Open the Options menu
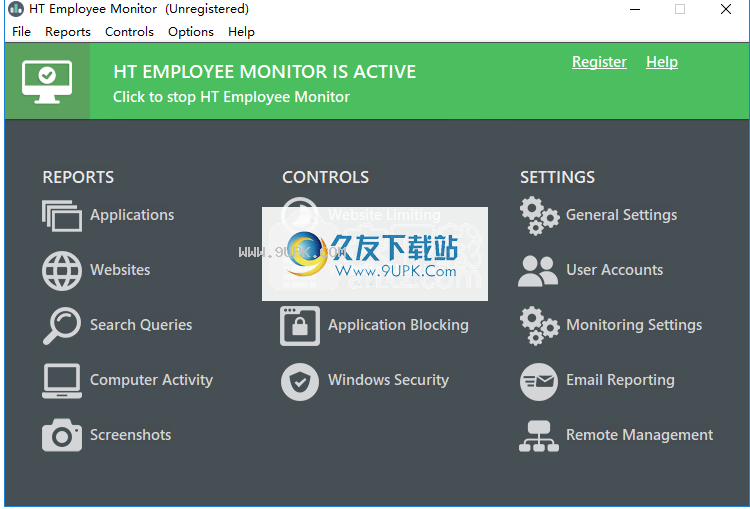The height and width of the screenshot is (509, 750). (x=191, y=32)
